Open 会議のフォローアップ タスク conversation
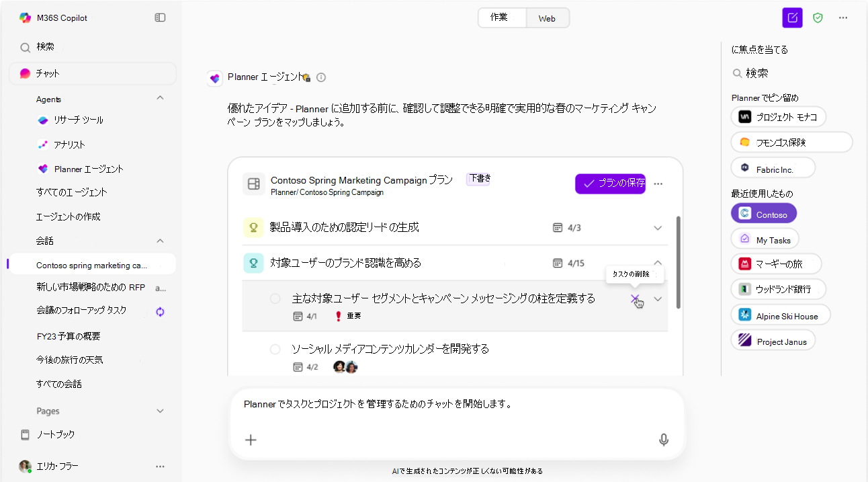Image resolution: width=868 pixels, height=482 pixels. click(81, 311)
